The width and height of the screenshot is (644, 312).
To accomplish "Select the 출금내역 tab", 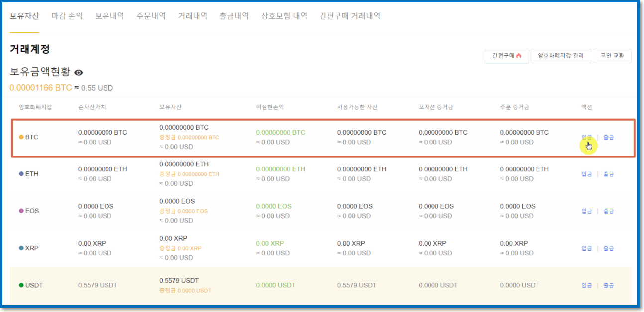I will coord(234,16).
